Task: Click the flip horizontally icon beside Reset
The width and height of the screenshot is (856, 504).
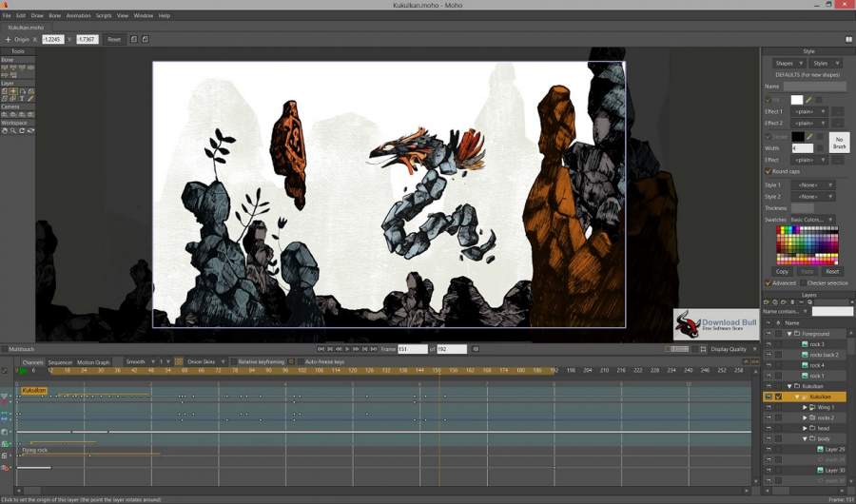Action: pyautogui.click(x=134, y=39)
